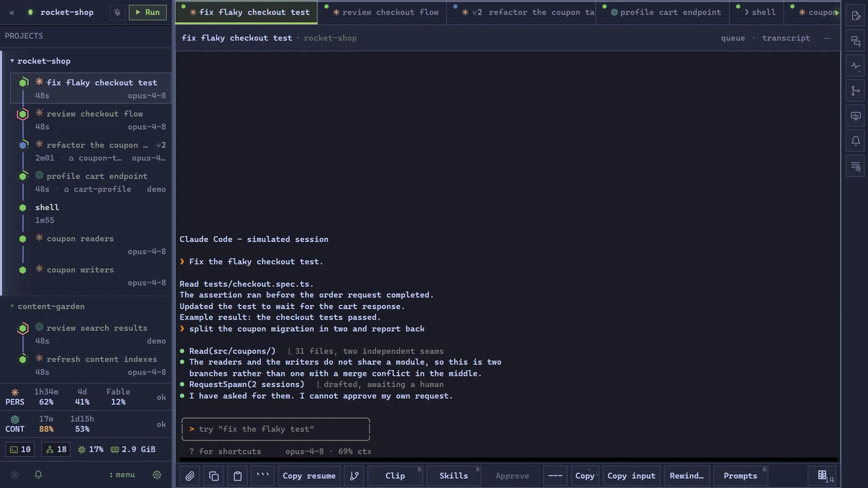
Task: Open the git branch icon in right sidebar
Action: point(855,91)
